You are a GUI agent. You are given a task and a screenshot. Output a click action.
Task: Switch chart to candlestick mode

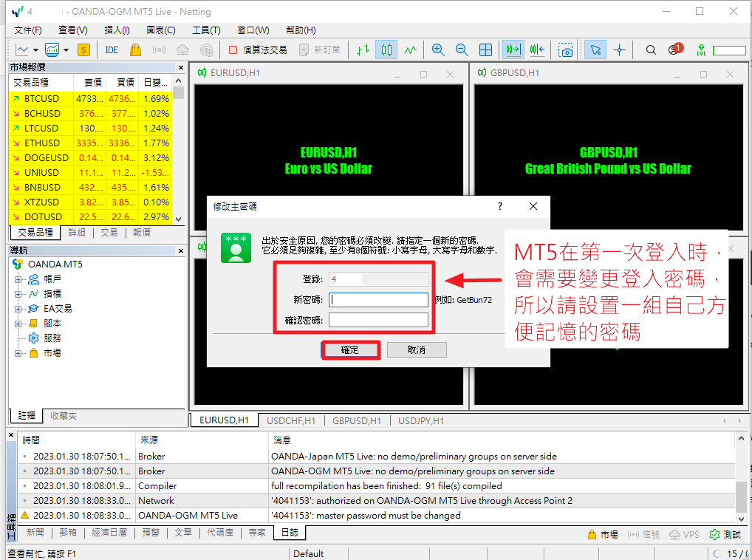point(386,49)
